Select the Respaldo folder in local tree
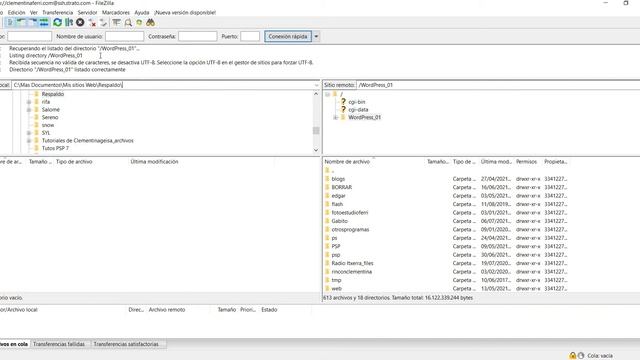This screenshot has height=360, width=640. [x=53, y=94]
